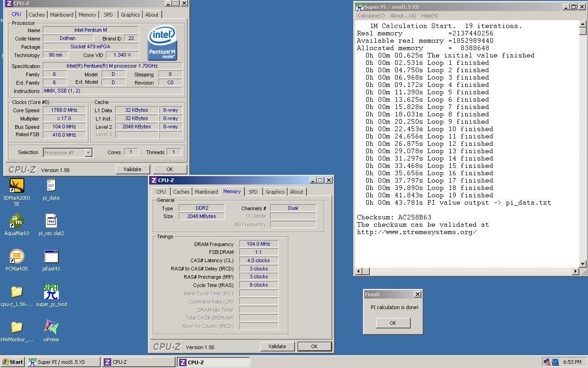Click the Super PI vertical scrollbar down arrow
Image resolution: width=588 pixels, height=368 pixels.
click(583, 264)
